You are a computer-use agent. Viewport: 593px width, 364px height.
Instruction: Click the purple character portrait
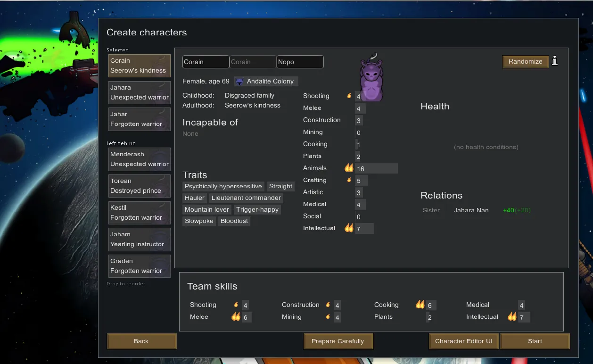point(371,78)
